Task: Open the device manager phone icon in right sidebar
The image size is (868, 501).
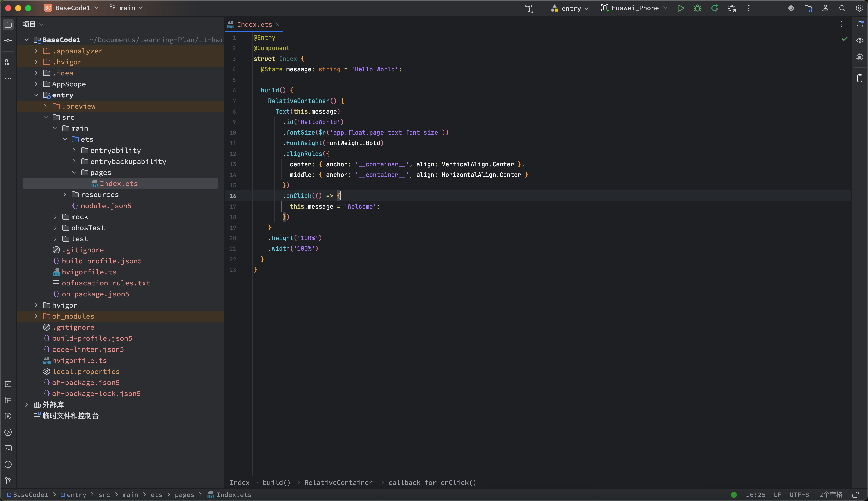Action: tap(860, 78)
